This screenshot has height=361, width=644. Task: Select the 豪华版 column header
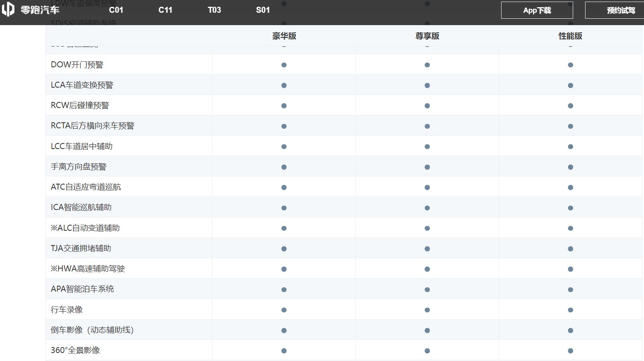pos(284,36)
